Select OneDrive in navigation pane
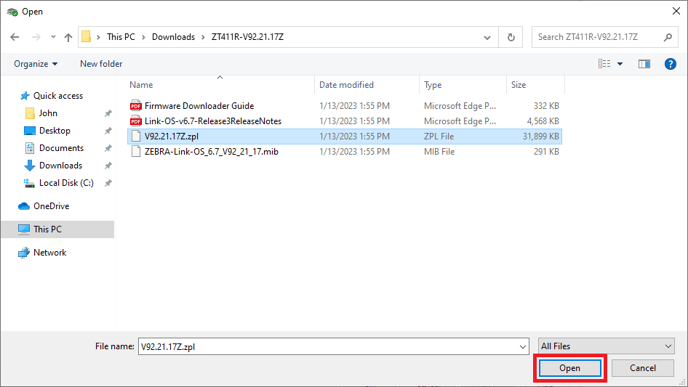The width and height of the screenshot is (688, 387). pyautogui.click(x=51, y=206)
